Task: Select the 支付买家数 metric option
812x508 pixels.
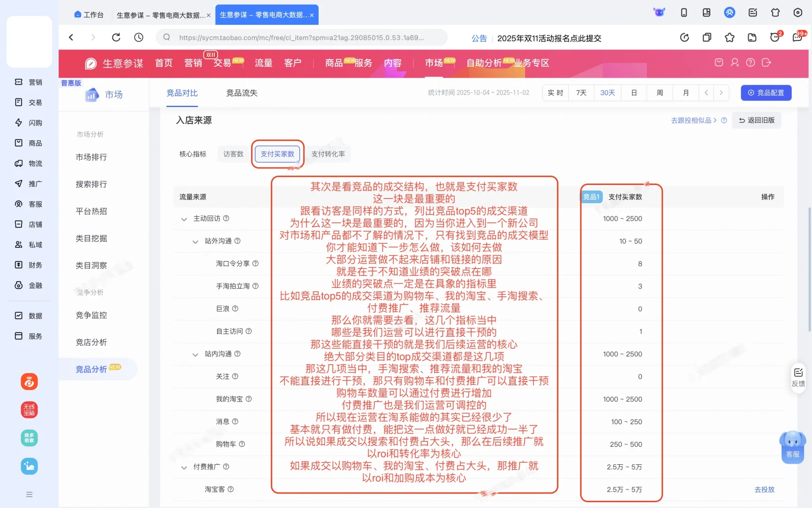Action: [277, 154]
